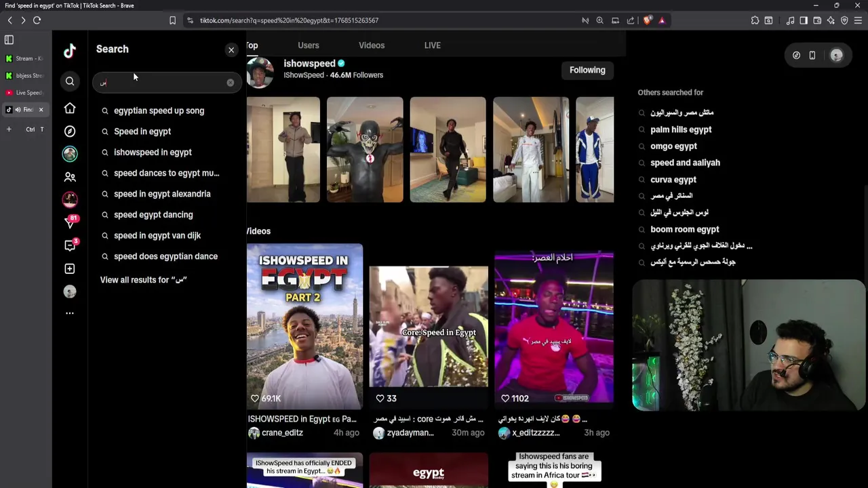
Task: Open a new tab with plus button
Action: pyautogui.click(x=9, y=129)
